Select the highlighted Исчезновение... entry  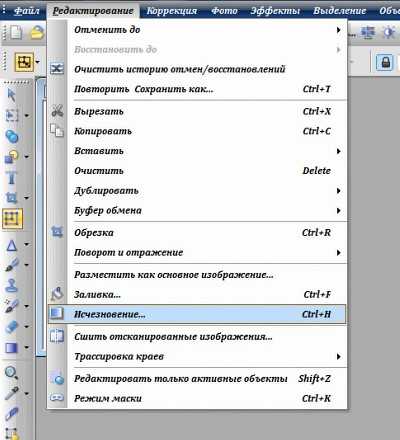coord(197,314)
